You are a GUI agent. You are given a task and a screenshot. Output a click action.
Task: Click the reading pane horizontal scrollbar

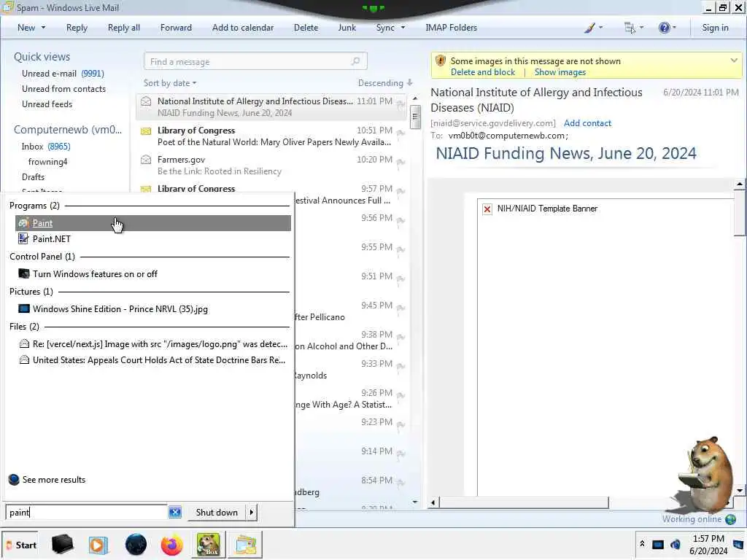click(524, 502)
